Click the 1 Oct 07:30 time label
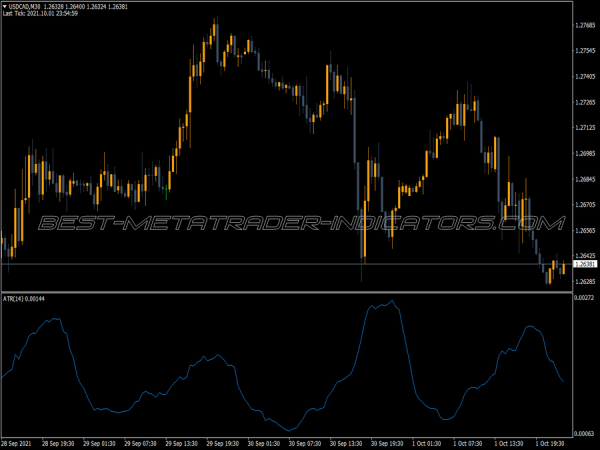The height and width of the screenshot is (450, 600). 468,444
